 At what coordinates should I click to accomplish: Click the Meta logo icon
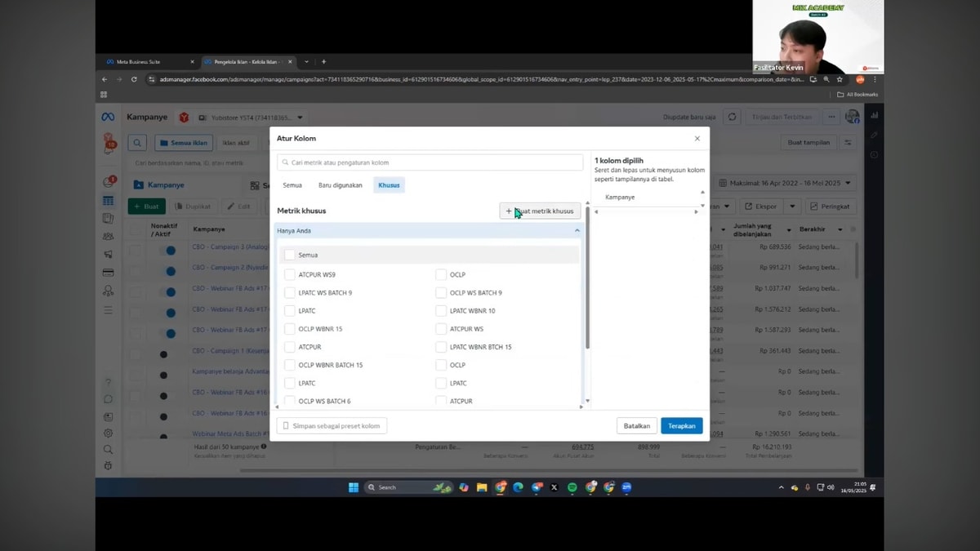[x=108, y=118]
